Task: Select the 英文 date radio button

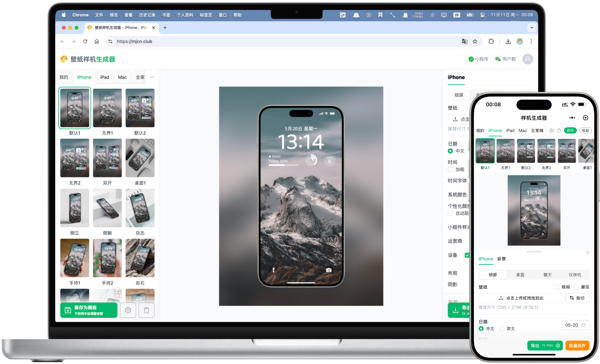Action: pyautogui.click(x=502, y=329)
